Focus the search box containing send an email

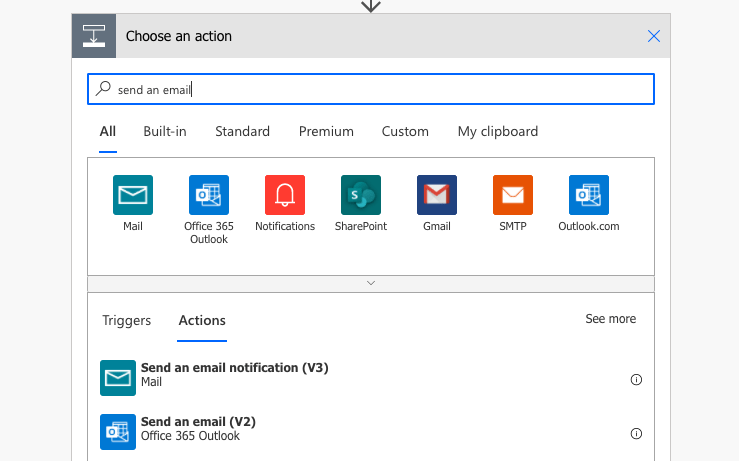tap(371, 89)
